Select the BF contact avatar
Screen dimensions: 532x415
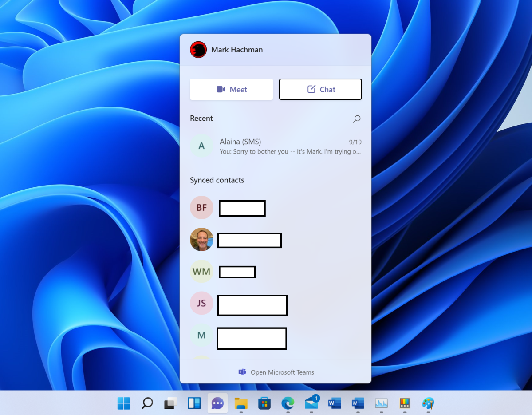(x=201, y=207)
